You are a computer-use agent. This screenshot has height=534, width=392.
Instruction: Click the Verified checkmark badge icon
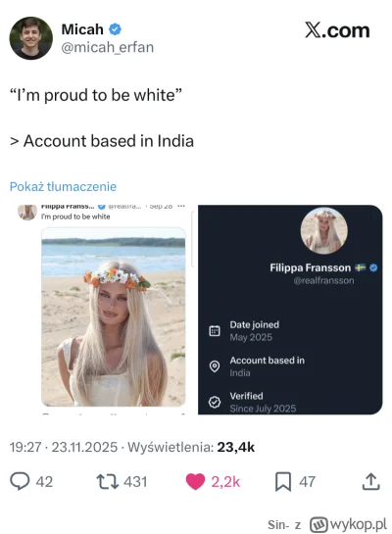(215, 402)
